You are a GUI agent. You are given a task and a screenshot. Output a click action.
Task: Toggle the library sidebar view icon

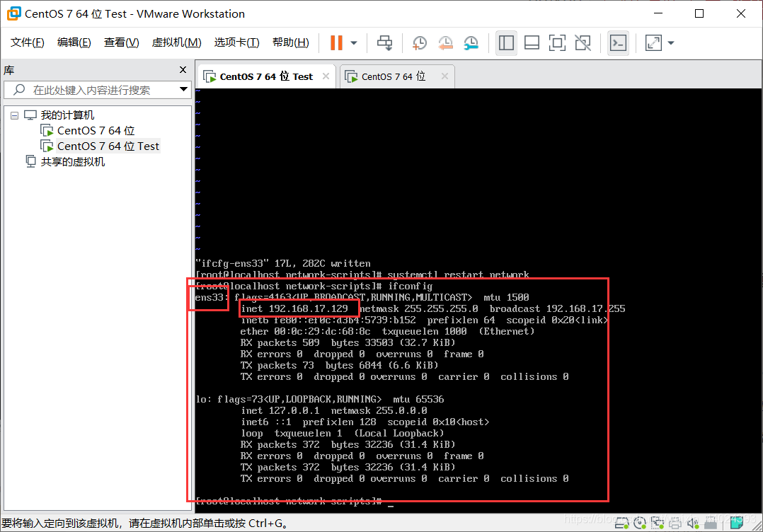tap(506, 42)
